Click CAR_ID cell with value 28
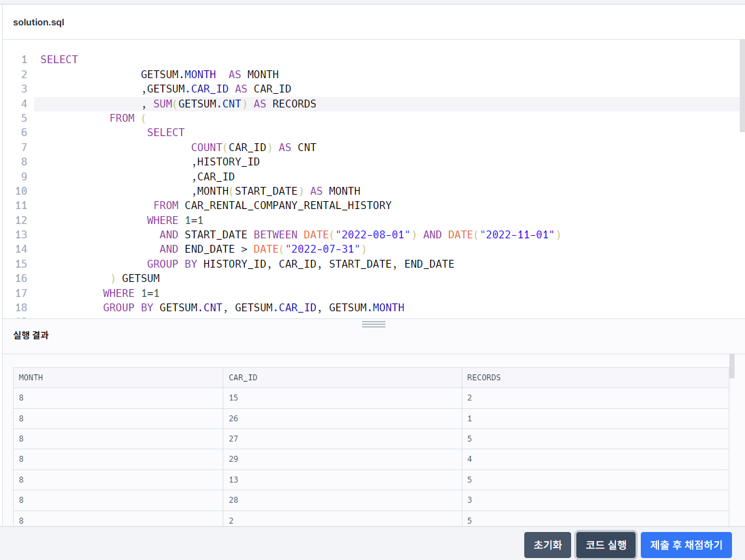745x560 pixels. pos(342,500)
